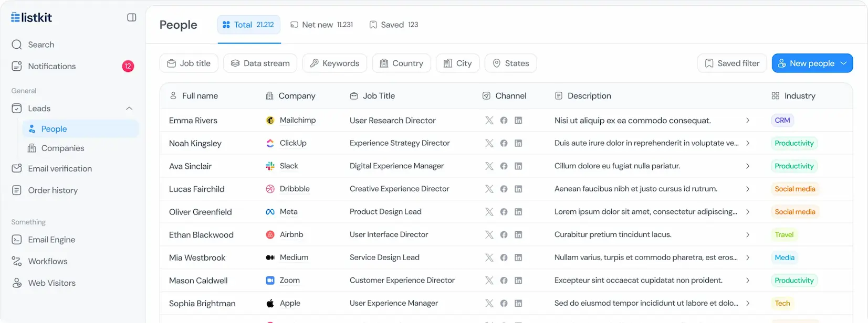The height and width of the screenshot is (323, 868).
Task: Open the Job title filter
Action: tap(189, 63)
